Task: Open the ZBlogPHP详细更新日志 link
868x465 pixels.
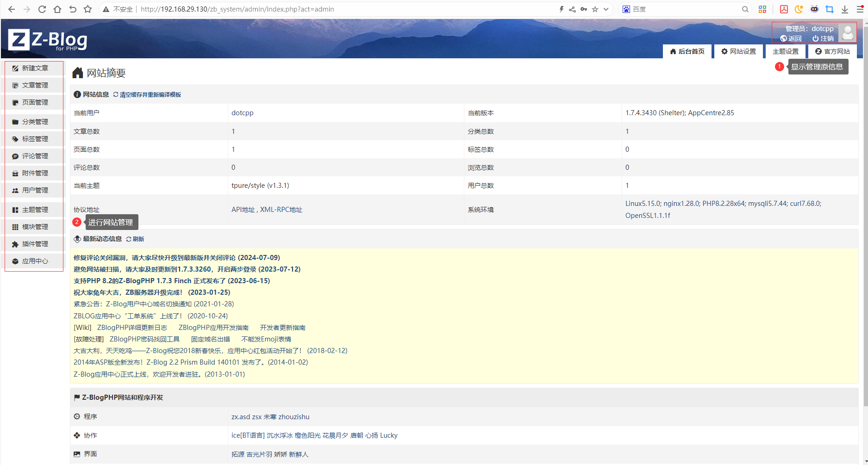Action: click(x=132, y=328)
